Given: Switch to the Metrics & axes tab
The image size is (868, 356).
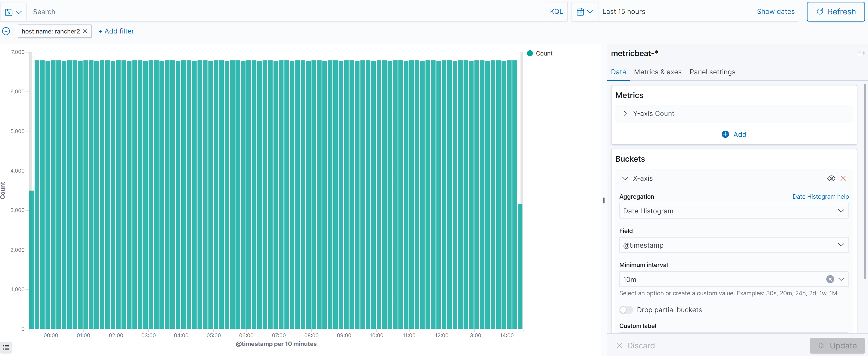Looking at the screenshot, I should coord(657,72).
